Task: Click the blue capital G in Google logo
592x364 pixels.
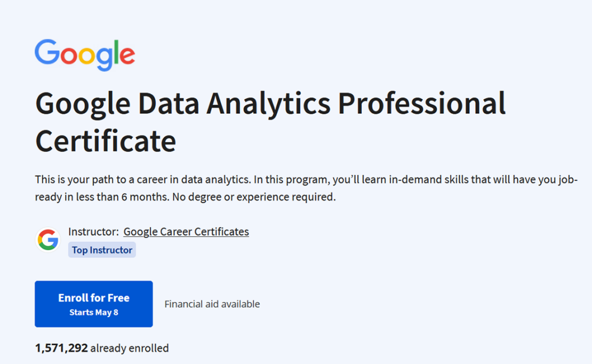Action: (47, 52)
